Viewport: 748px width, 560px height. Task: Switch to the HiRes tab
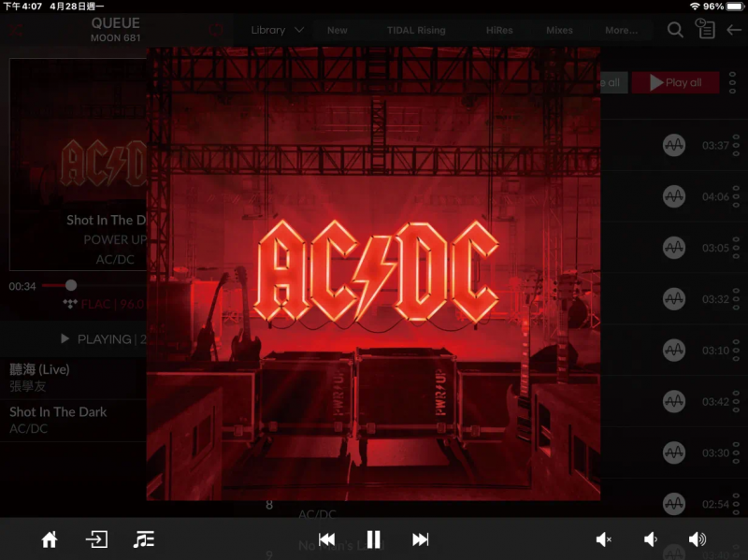click(x=499, y=30)
